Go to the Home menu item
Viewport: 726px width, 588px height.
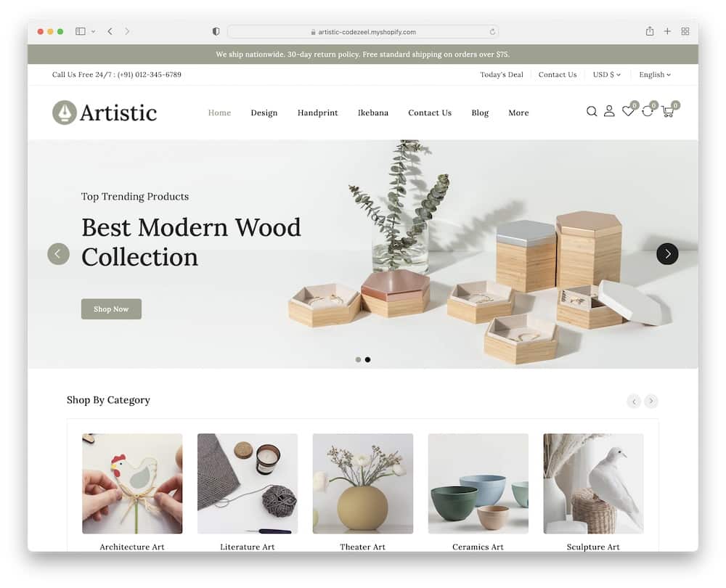pos(219,113)
